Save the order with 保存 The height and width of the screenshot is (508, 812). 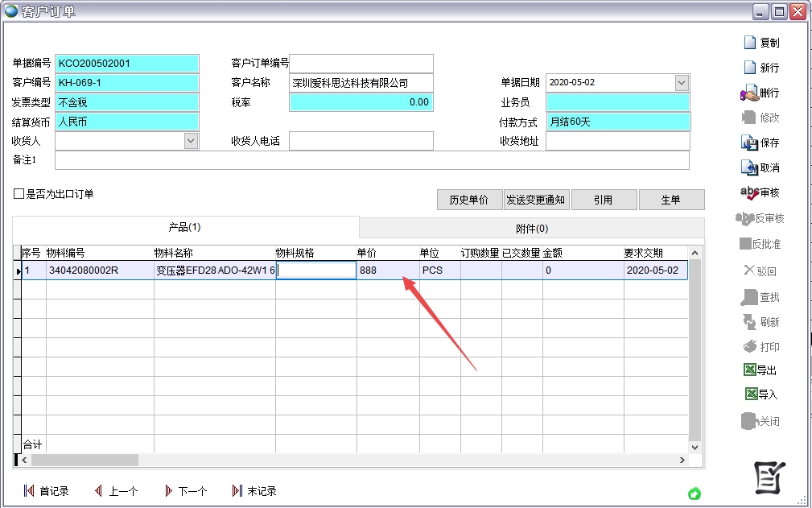point(749,143)
